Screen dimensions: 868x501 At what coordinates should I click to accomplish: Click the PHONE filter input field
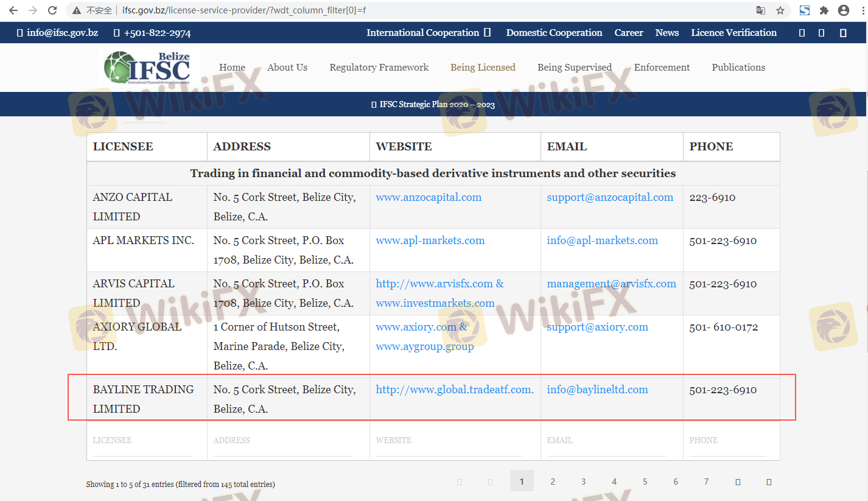[x=727, y=441]
